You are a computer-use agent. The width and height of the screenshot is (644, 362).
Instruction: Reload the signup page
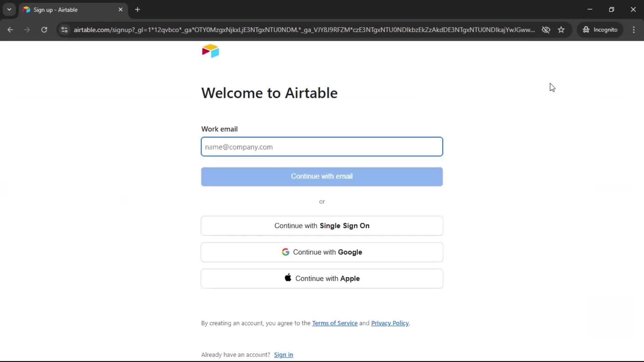44,29
